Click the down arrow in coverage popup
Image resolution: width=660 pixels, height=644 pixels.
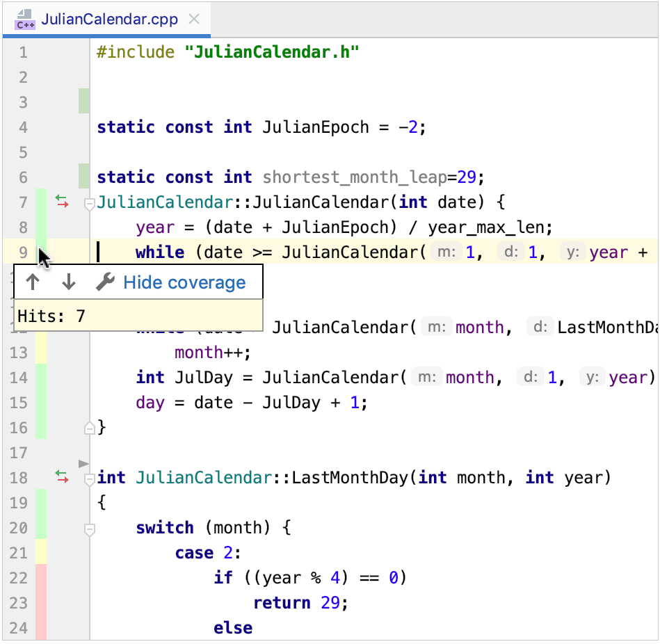click(x=68, y=282)
